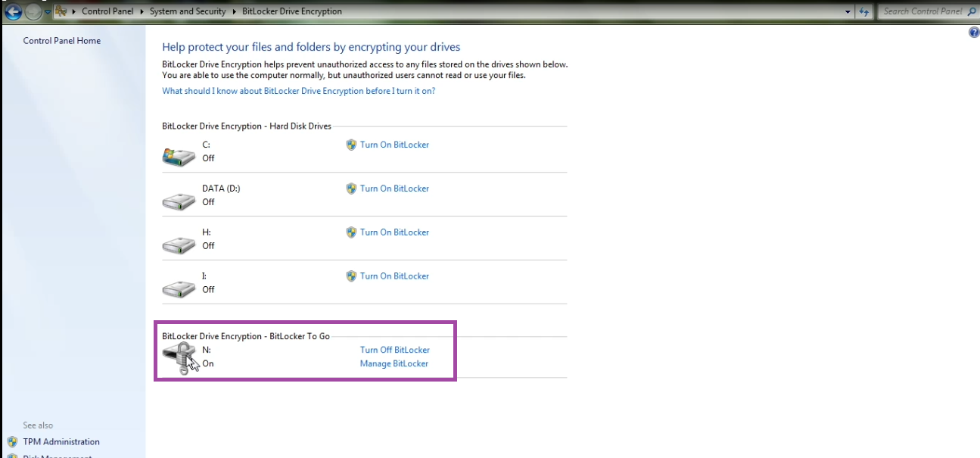Select Control Panel in the breadcrumb
This screenshot has height=458, width=980.
(x=107, y=11)
